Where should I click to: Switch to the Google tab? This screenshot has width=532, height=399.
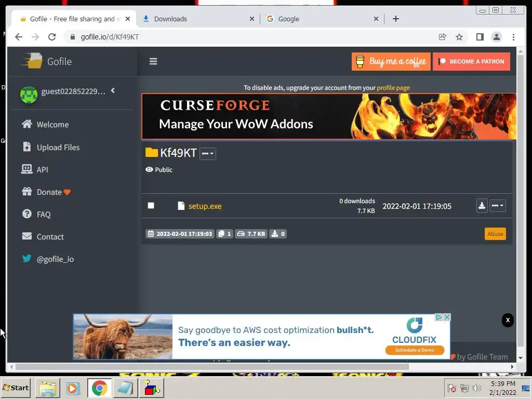point(322,19)
